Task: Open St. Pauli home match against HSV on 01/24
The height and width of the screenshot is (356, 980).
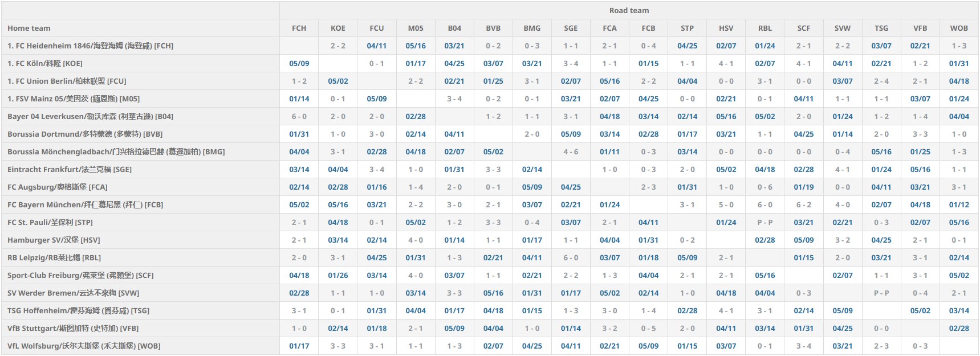Action: click(726, 222)
